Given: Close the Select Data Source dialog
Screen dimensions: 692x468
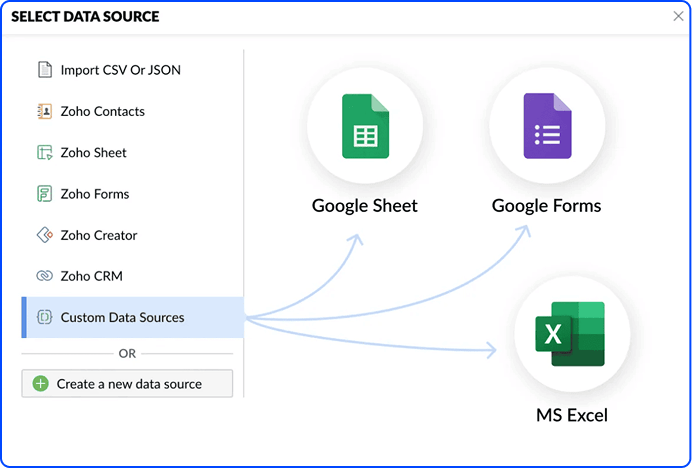Looking at the screenshot, I should [678, 16].
